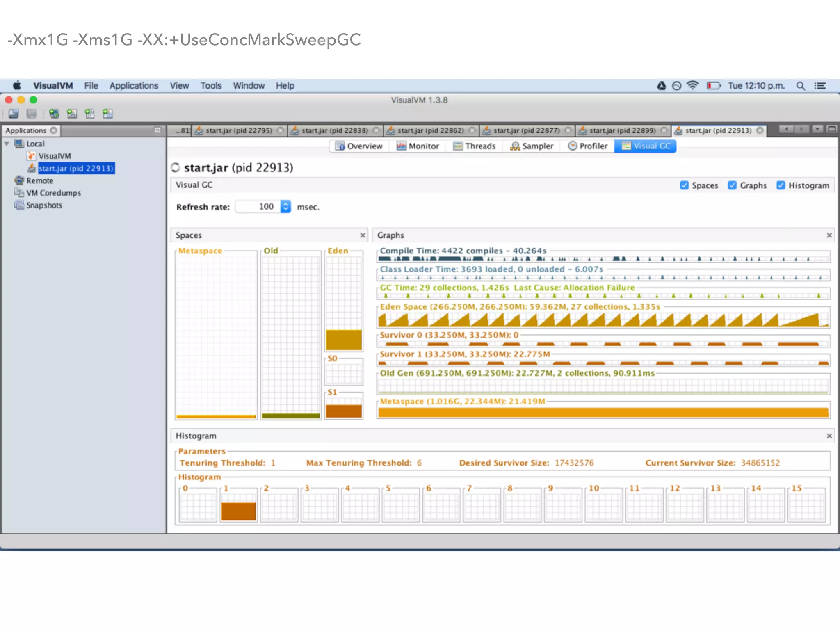Image resolution: width=840 pixels, height=630 pixels.
Task: Click the S1 survivor space bar
Action: click(344, 411)
